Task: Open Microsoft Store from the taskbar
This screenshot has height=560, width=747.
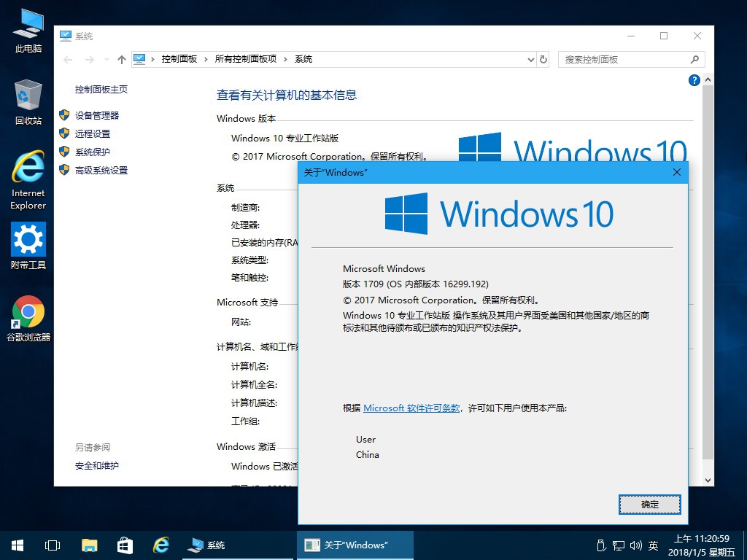Action: (x=125, y=545)
